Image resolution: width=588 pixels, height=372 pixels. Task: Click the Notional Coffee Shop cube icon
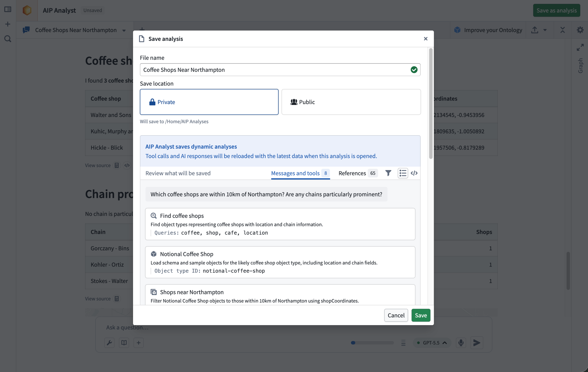[x=153, y=254]
